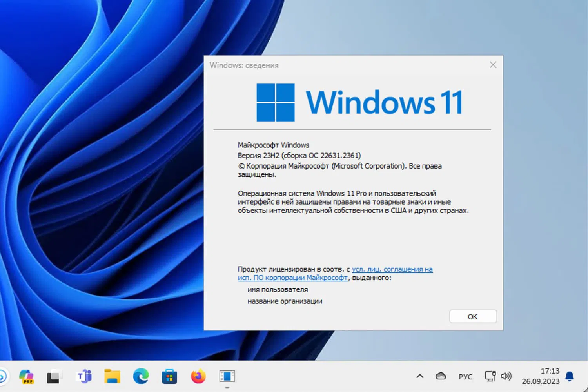
Task: Launch Microsoft Edge from the taskbar
Action: [141, 376]
